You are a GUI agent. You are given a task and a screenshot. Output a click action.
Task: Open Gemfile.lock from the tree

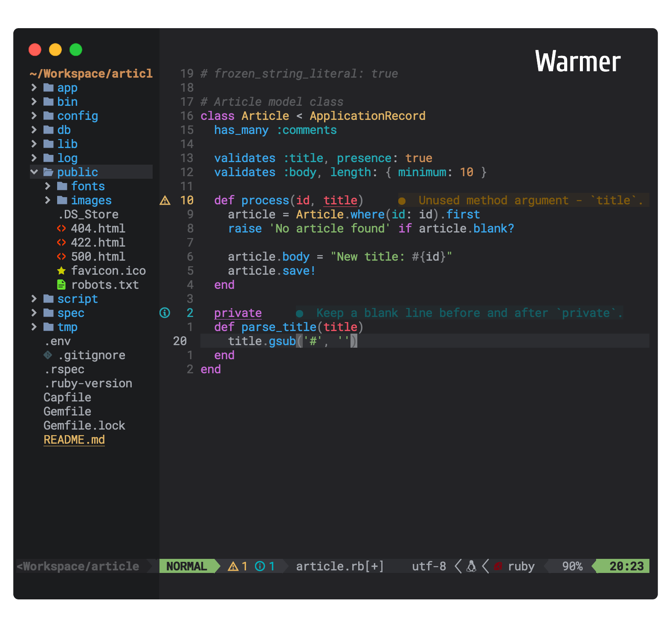(x=84, y=425)
